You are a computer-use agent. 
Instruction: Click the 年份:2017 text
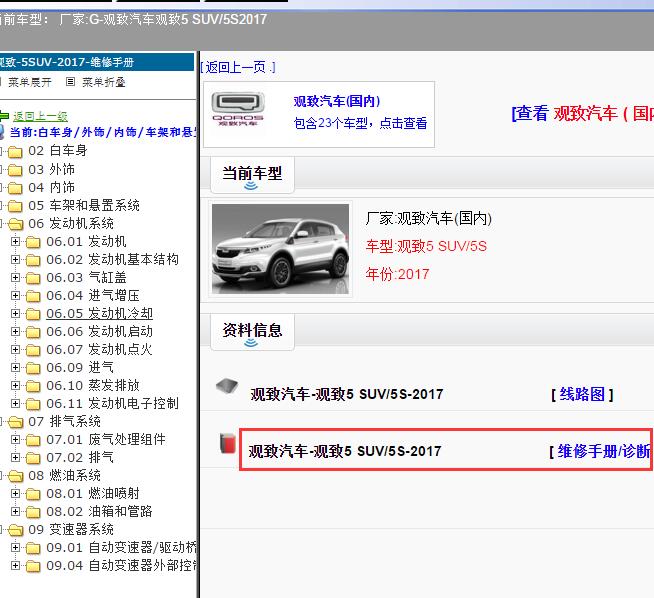coord(397,274)
